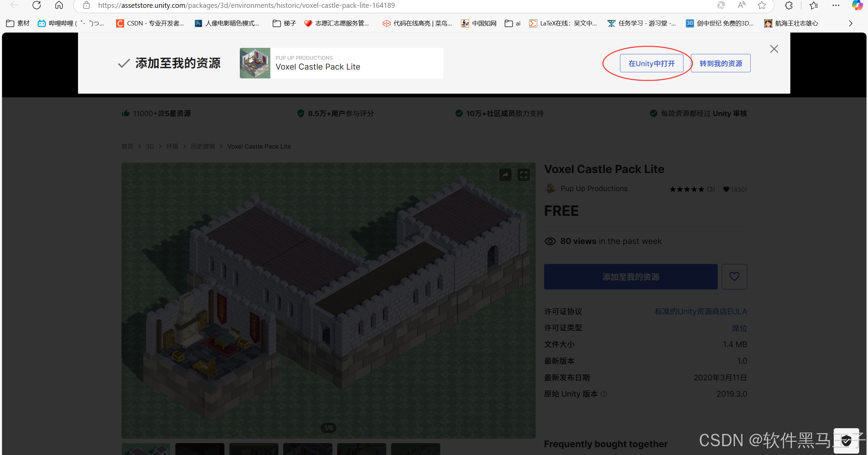This screenshot has height=455, width=868.
Task: Open browser extensions puzzle icon
Action: (789, 5)
